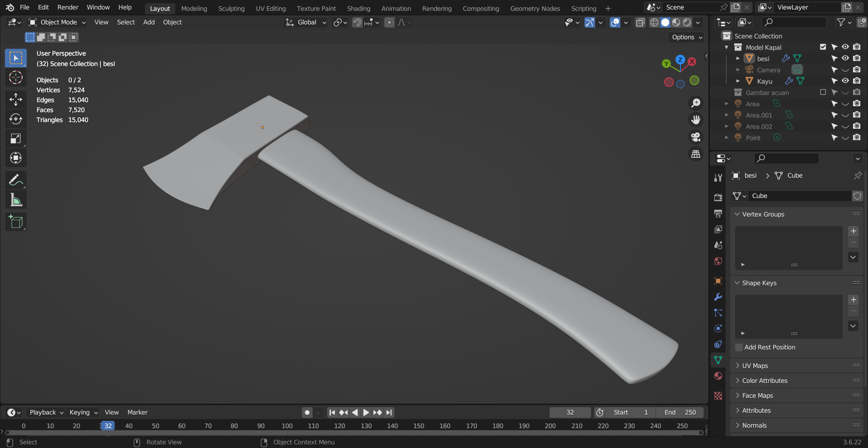
Task: Open the Material properties tab
Action: [718, 376]
